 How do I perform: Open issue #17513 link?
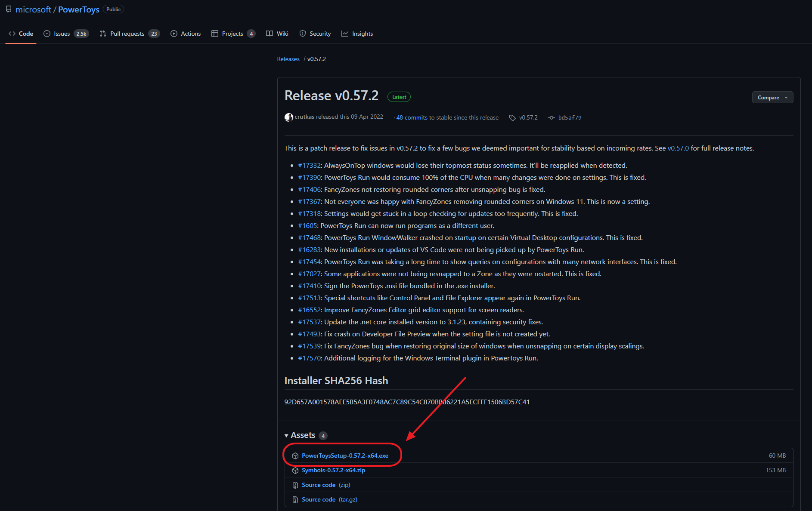tap(310, 298)
